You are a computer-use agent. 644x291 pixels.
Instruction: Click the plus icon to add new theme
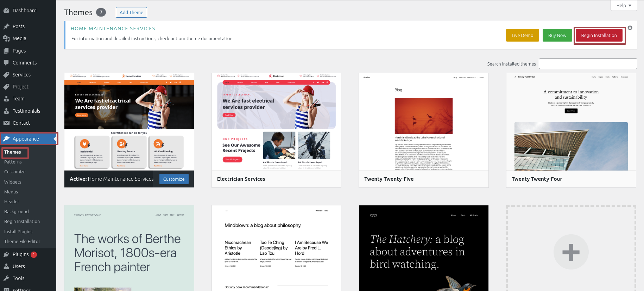(571, 252)
